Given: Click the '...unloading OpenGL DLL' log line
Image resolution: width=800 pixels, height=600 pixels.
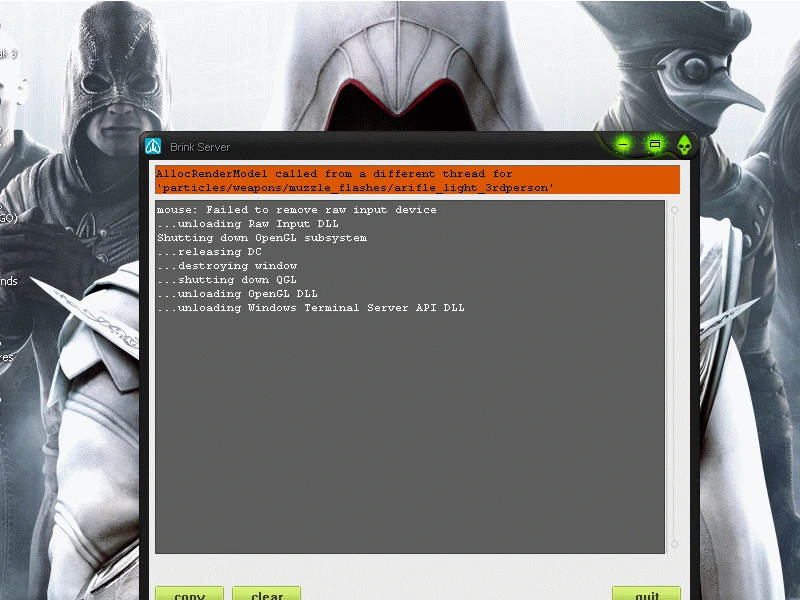Looking at the screenshot, I should click(237, 294).
